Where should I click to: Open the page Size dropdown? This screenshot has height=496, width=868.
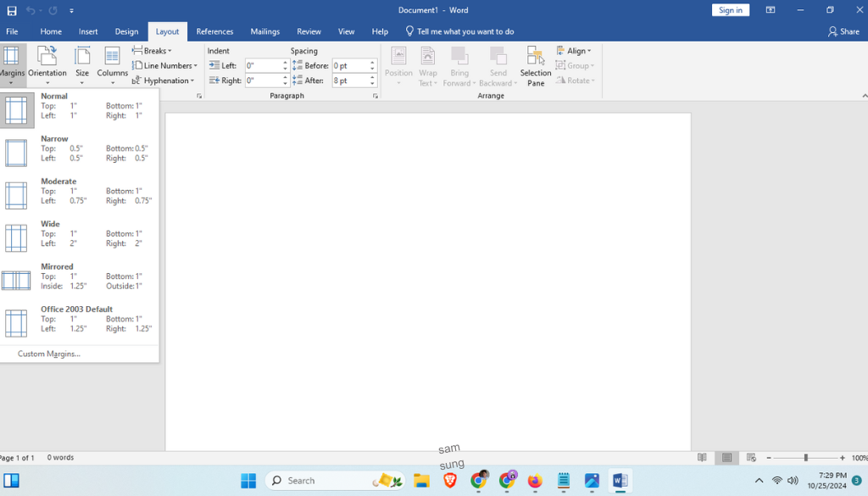[x=82, y=65]
